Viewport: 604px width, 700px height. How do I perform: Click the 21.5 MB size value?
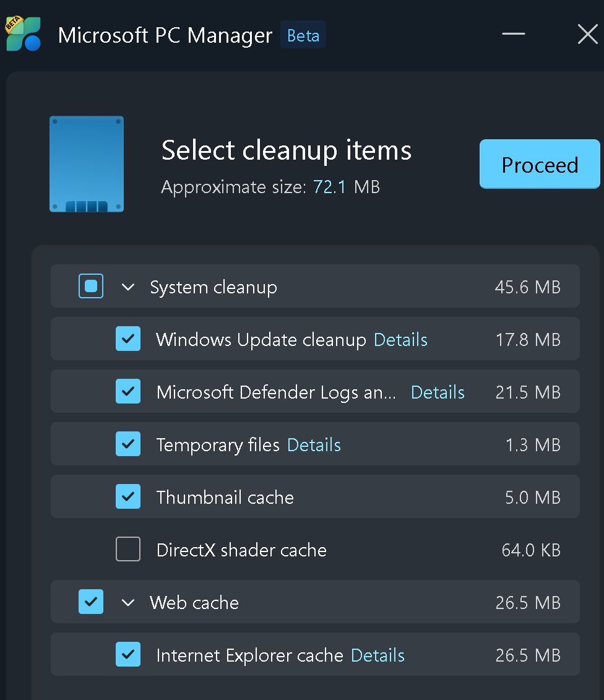528,392
